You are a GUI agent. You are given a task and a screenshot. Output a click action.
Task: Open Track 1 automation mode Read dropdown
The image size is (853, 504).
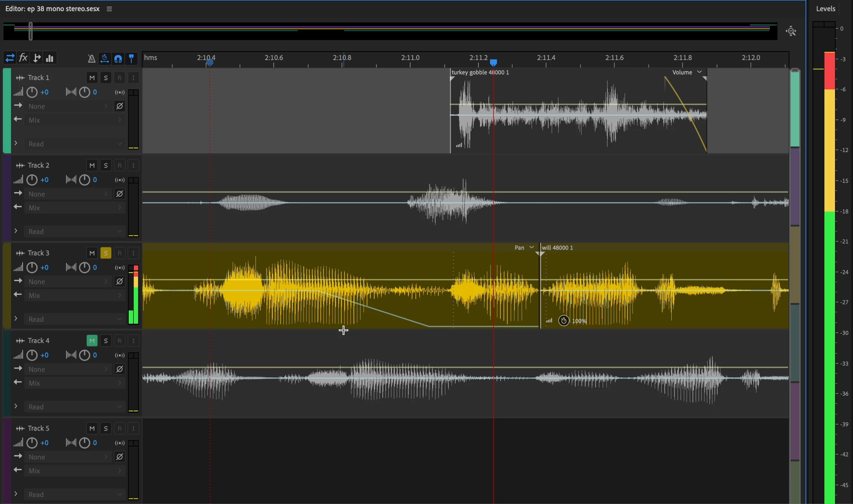74,144
